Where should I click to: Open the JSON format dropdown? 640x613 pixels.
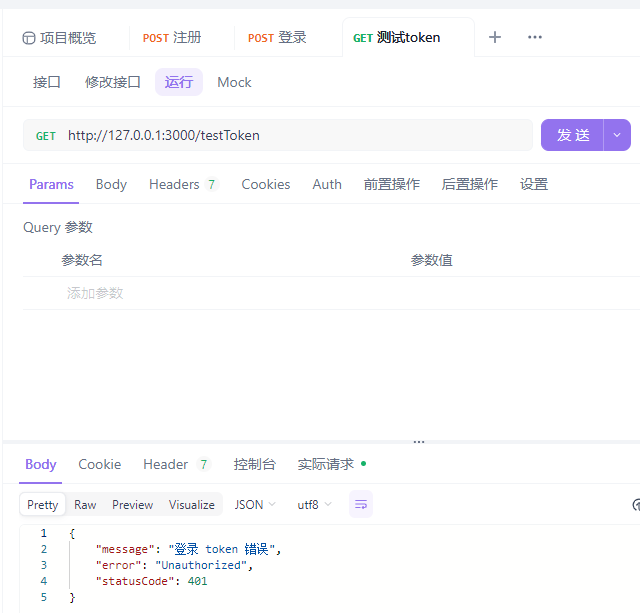click(255, 505)
